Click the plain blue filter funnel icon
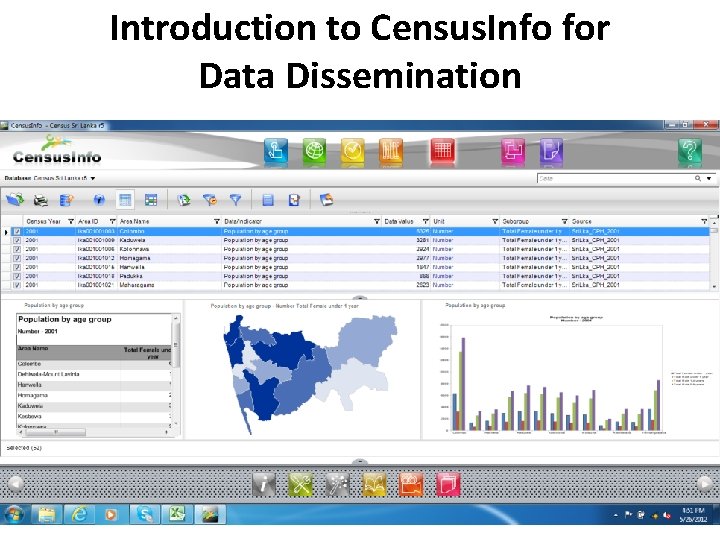720x540 pixels. (x=236, y=200)
